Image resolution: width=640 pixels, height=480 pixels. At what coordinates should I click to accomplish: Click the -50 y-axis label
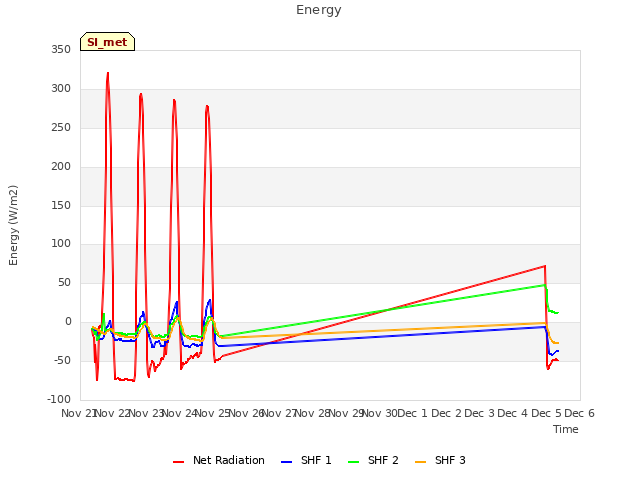click(x=62, y=360)
